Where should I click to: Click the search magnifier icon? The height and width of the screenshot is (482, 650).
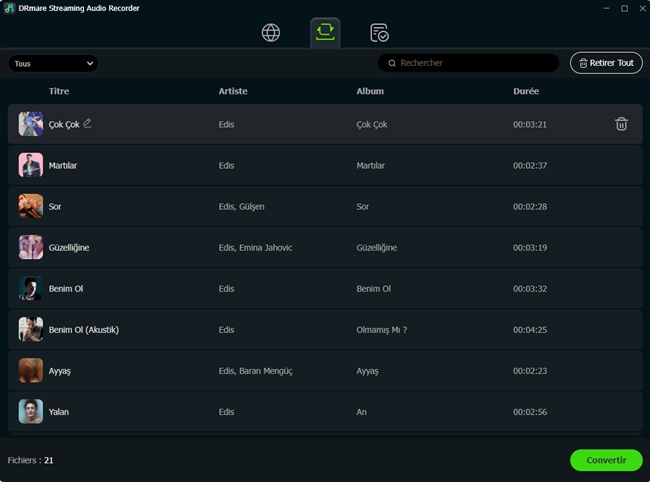pyautogui.click(x=392, y=63)
